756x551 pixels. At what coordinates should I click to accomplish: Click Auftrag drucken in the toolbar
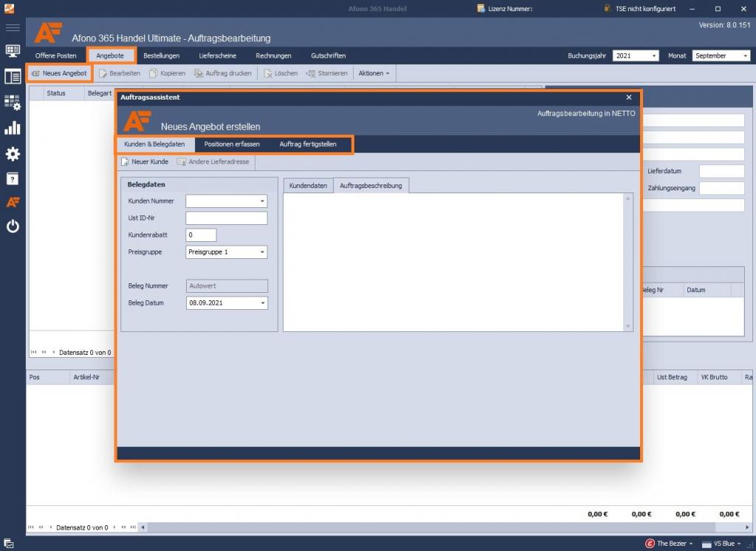223,73
